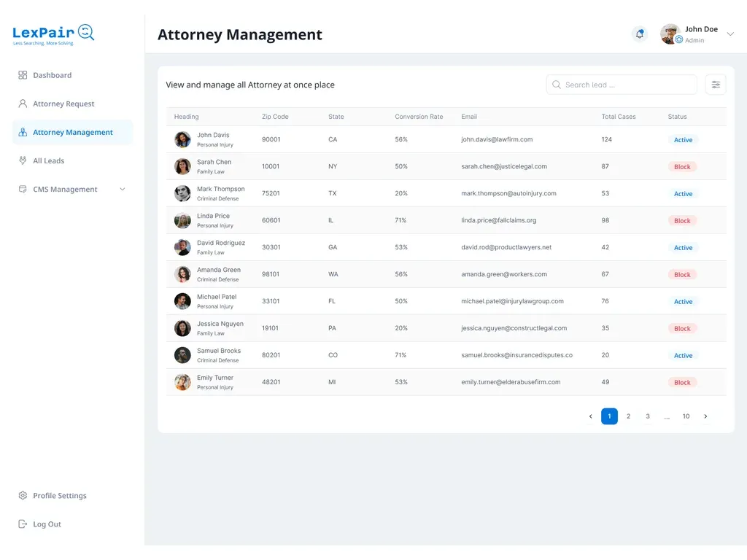Expand the CMS Management submenu chevron
This screenshot has height=560, width=747.
[123, 190]
